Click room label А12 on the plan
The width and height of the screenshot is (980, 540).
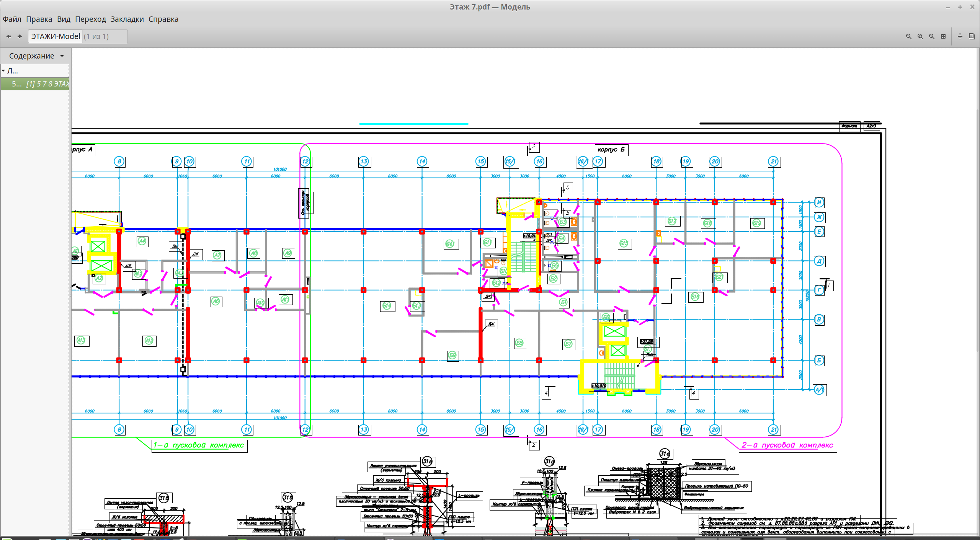coord(149,341)
